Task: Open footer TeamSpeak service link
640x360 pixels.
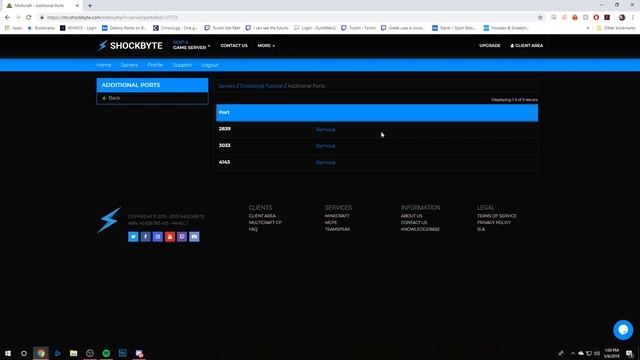Action: 337,229
